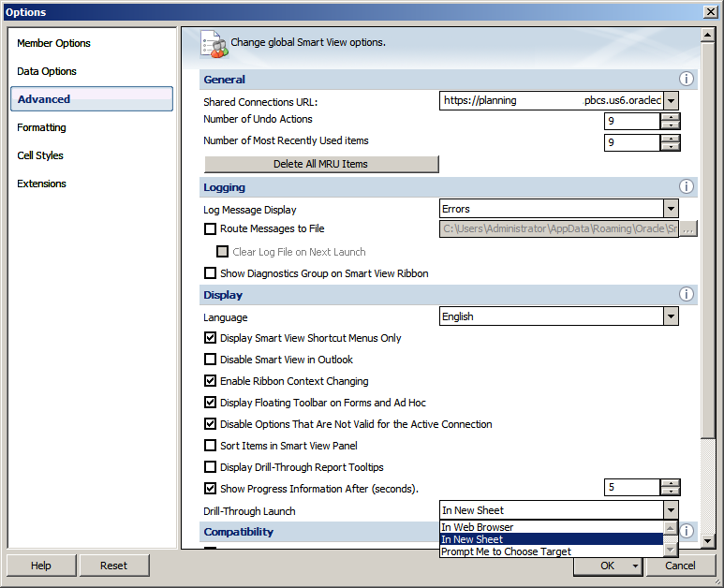The width and height of the screenshot is (724, 588).
Task: Open the OK button dropdown arrow
Action: coord(635,566)
